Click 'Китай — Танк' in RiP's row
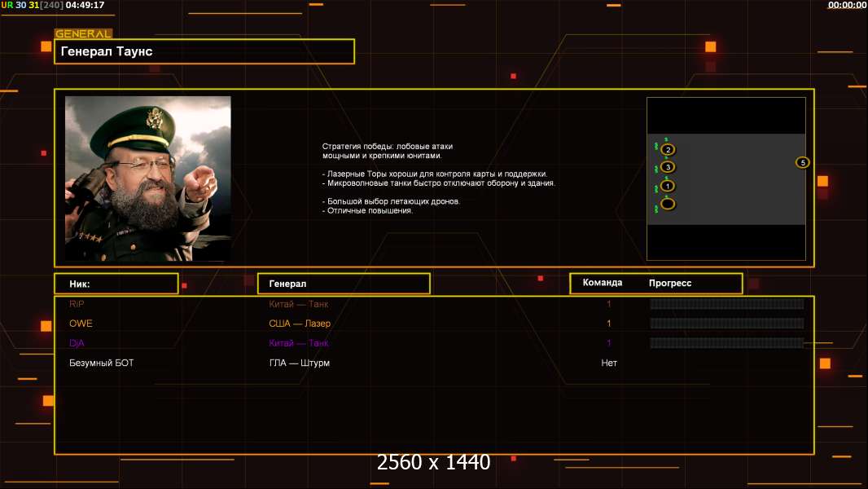This screenshot has width=868, height=489. coord(299,304)
